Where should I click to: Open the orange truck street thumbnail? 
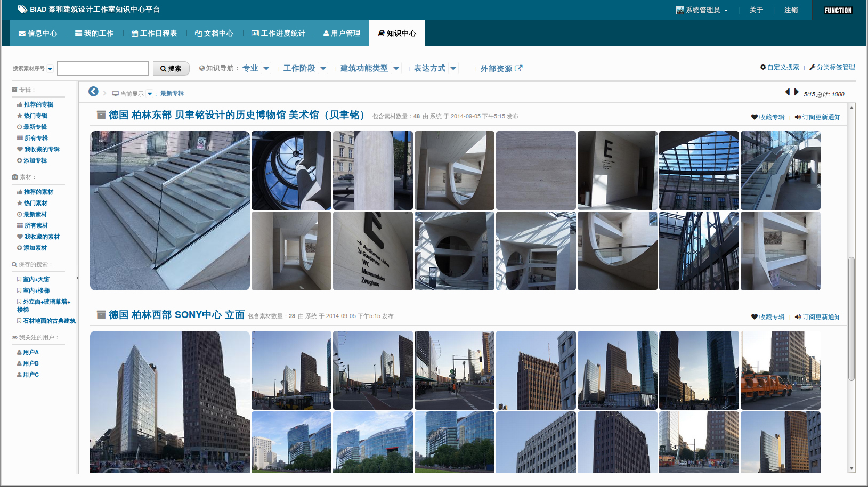pyautogui.click(x=781, y=370)
